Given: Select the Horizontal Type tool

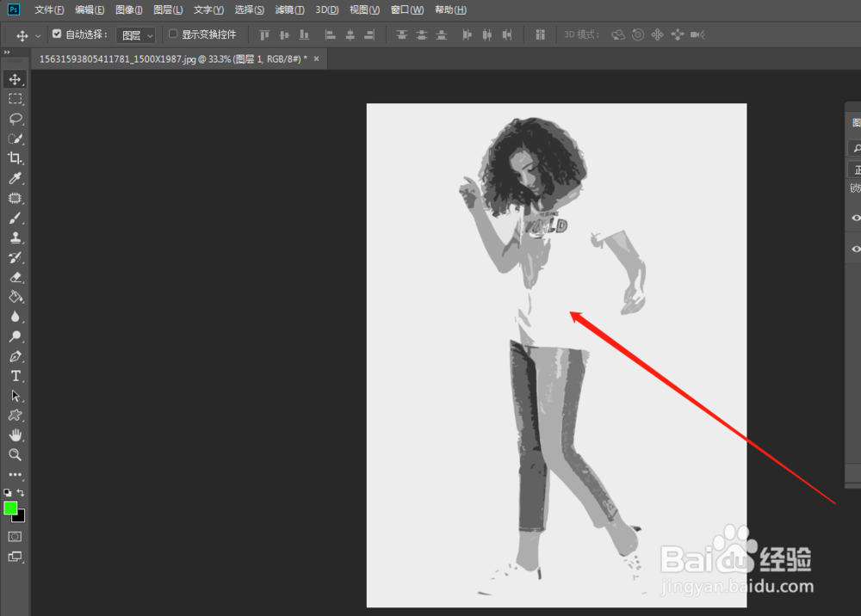Looking at the screenshot, I should pyautogui.click(x=15, y=376).
